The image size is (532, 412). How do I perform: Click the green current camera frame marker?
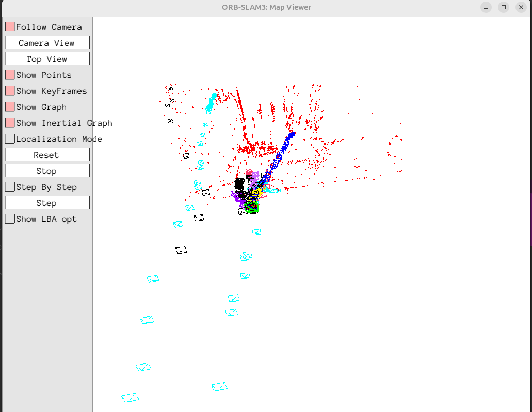coord(252,207)
